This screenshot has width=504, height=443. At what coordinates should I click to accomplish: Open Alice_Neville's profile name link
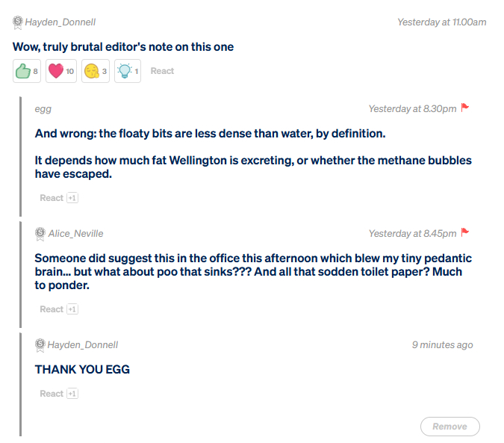pos(76,234)
